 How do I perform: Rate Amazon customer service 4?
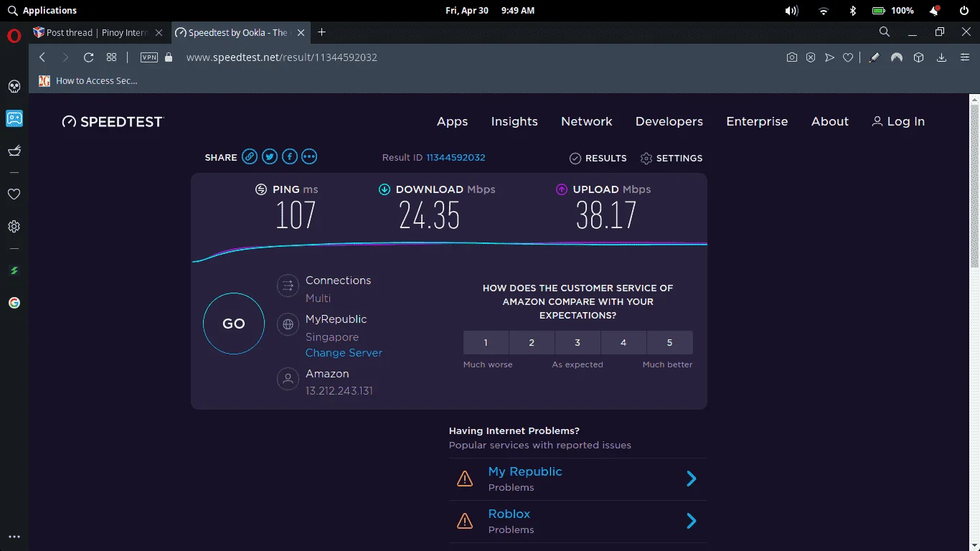click(x=623, y=343)
